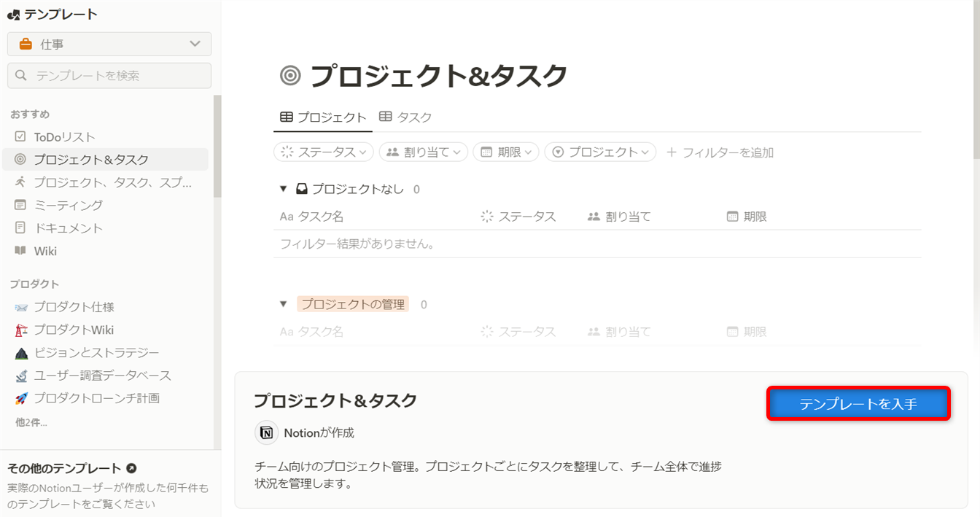The height and width of the screenshot is (517, 980).
Task: Open the プロダクトWiki crane icon
Action: point(21,330)
